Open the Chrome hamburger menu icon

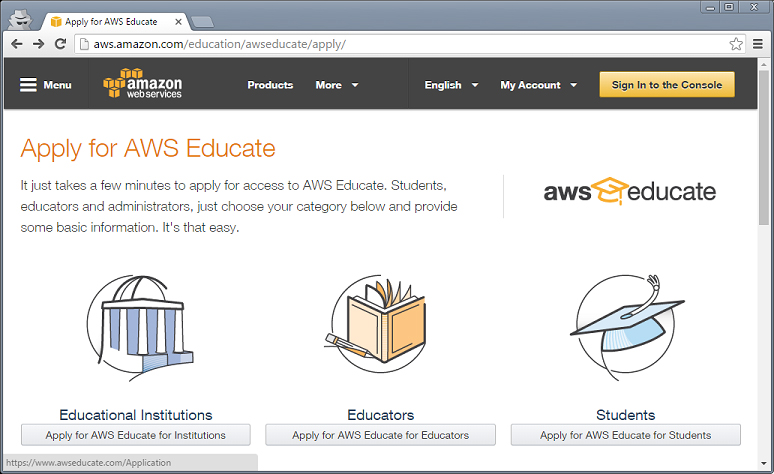coord(758,44)
